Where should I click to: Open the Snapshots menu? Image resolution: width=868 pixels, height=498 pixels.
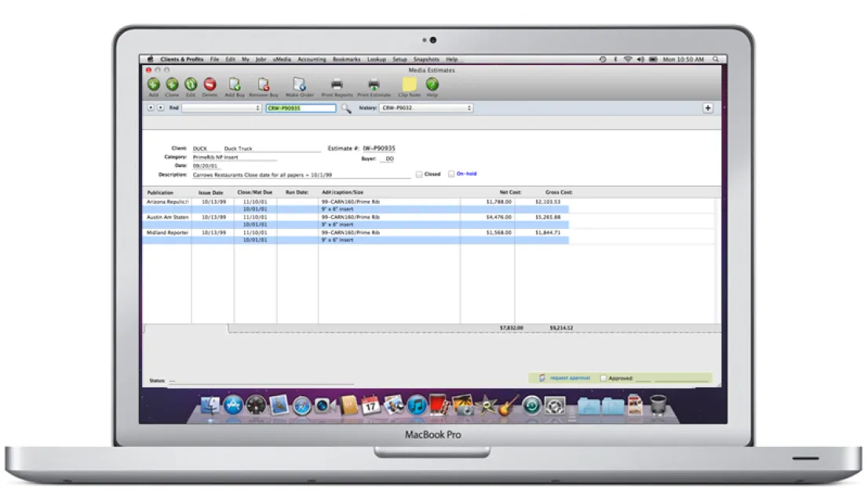(426, 59)
